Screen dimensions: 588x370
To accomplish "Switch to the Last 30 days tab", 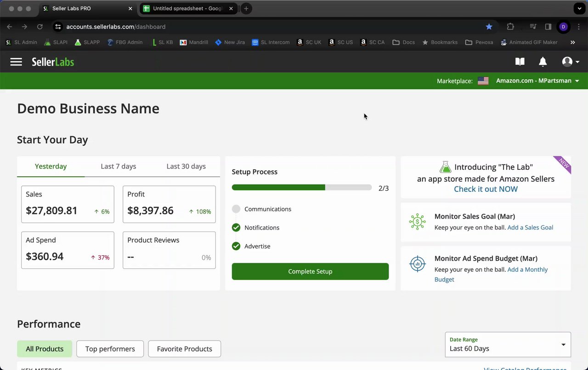I will pos(186,166).
